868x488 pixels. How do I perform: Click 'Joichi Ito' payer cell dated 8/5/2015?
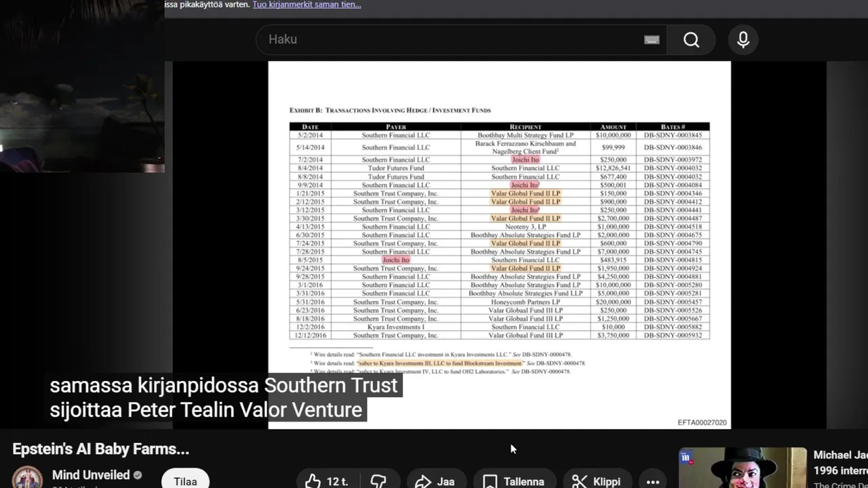[396, 260]
